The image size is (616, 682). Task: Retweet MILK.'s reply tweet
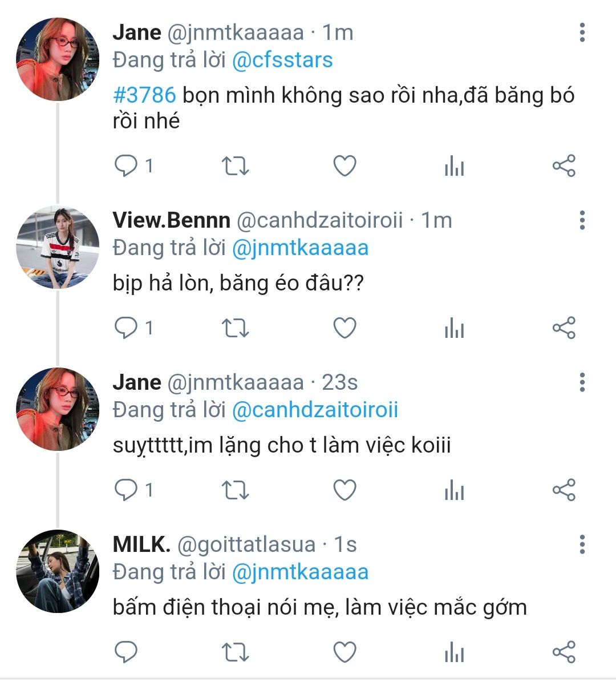234,652
